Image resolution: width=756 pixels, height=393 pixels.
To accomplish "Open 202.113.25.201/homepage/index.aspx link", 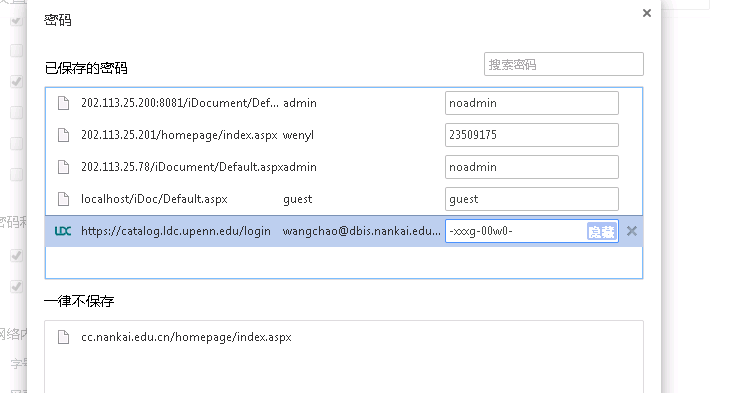I will click(x=179, y=135).
